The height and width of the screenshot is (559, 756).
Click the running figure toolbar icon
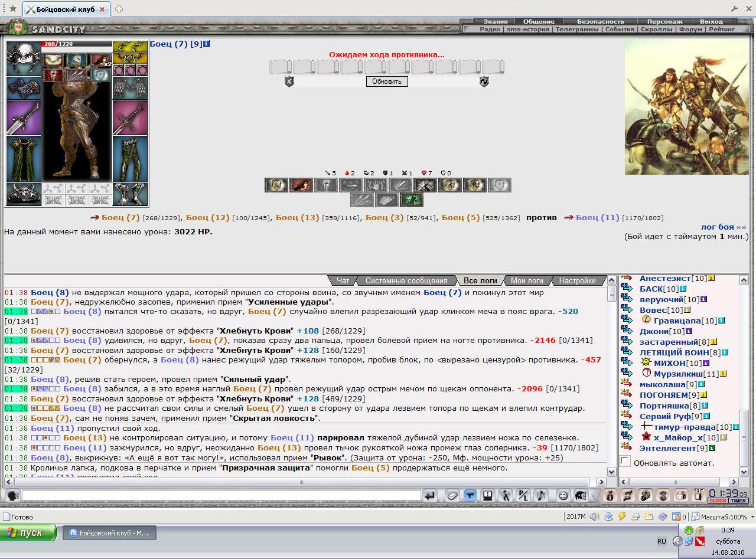tap(505, 496)
